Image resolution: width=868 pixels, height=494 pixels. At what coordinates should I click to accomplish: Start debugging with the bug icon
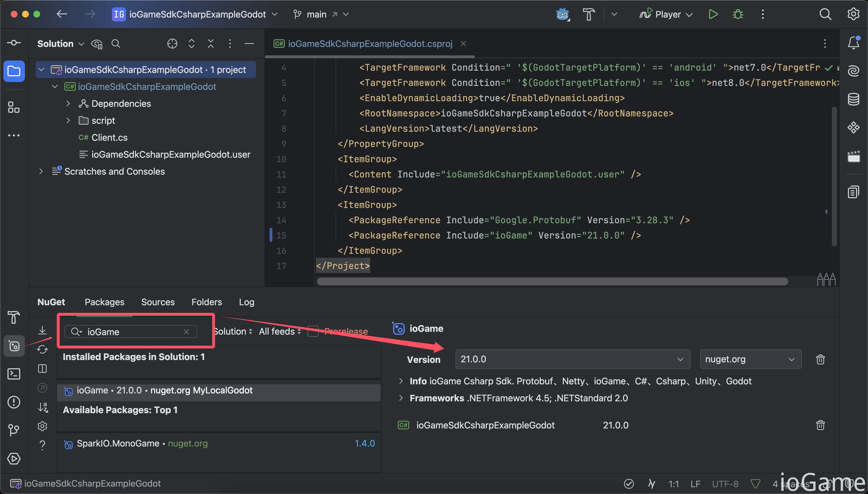point(738,14)
